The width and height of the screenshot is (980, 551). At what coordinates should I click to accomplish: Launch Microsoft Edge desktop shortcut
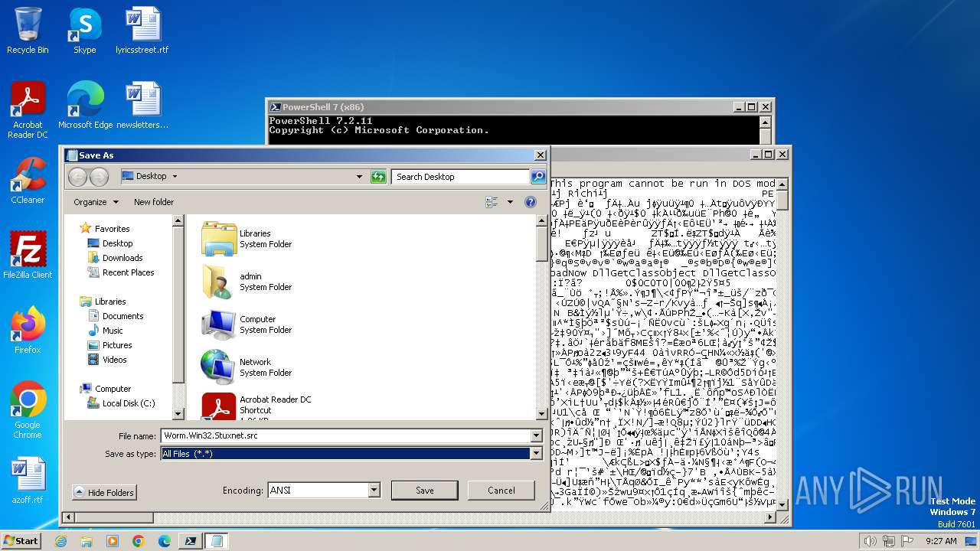pyautogui.click(x=85, y=105)
